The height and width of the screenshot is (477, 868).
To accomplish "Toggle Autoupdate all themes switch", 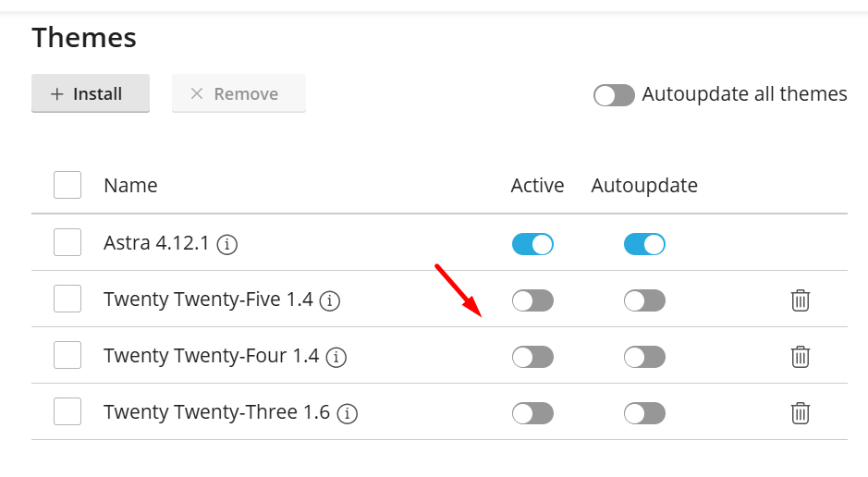I will [x=614, y=95].
